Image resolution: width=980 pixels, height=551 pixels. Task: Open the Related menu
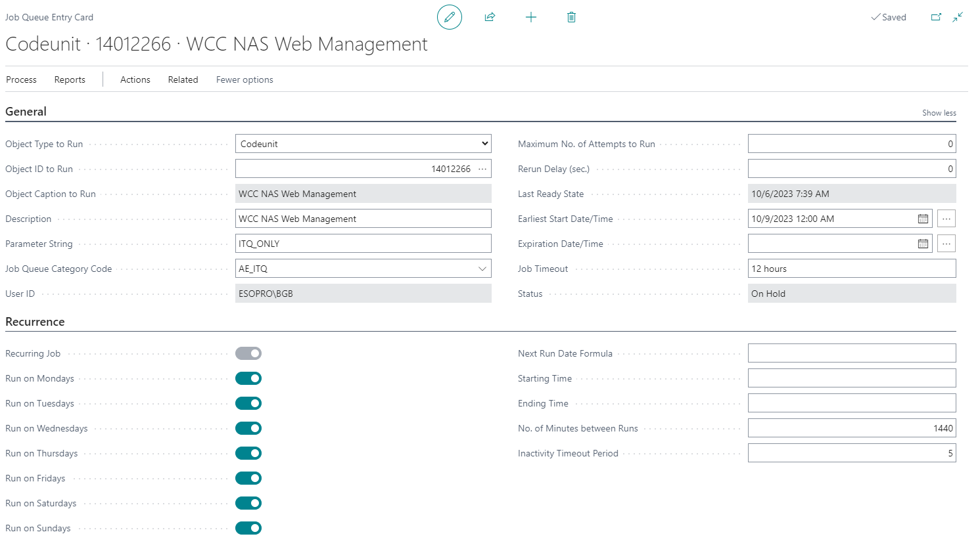point(183,79)
